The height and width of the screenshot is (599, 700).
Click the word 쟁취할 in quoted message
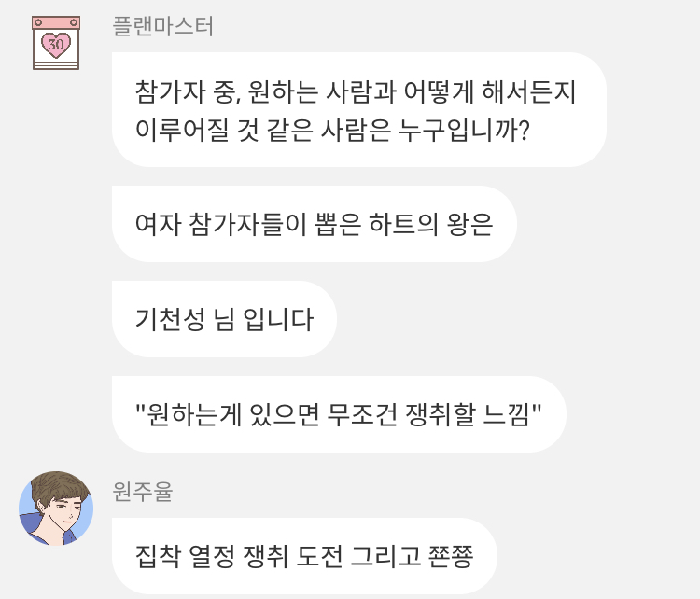tap(440, 414)
